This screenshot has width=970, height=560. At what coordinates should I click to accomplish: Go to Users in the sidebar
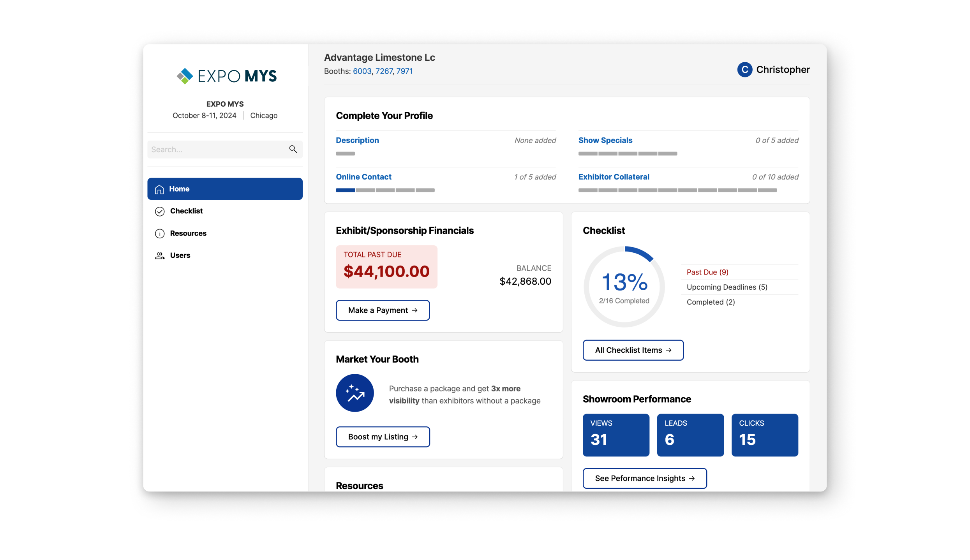(x=180, y=255)
